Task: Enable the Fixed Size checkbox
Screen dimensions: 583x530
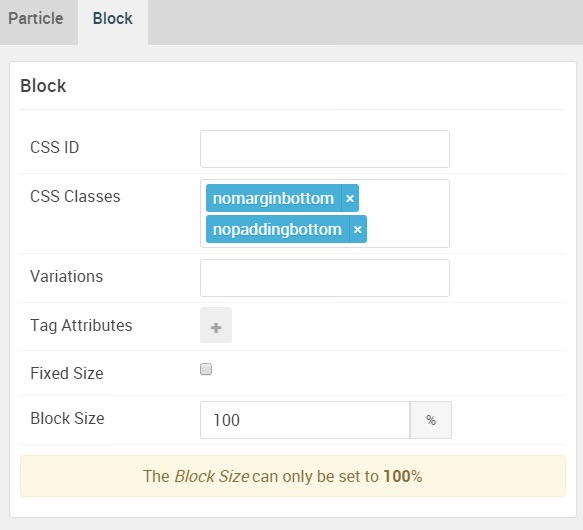Action: 206,369
